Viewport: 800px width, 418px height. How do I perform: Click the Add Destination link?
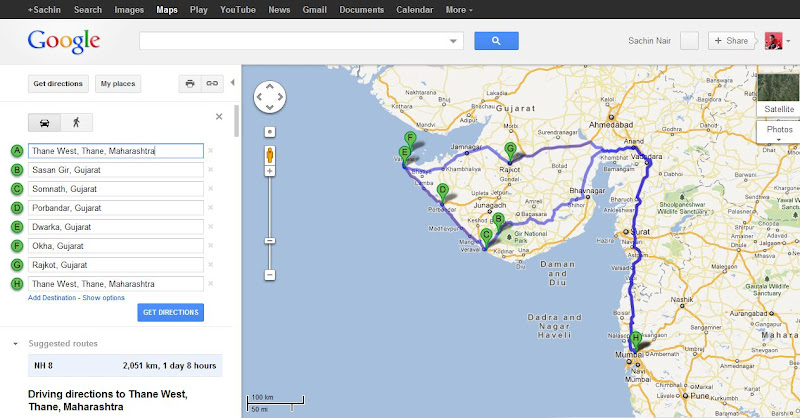click(x=52, y=298)
